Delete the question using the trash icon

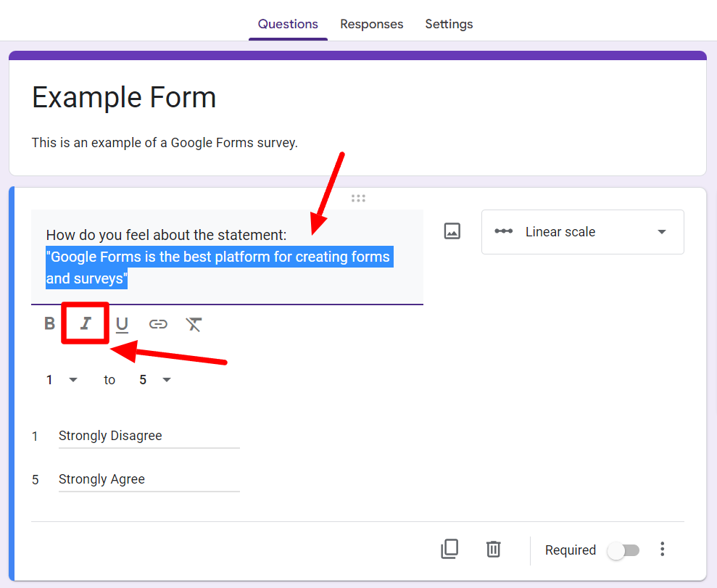493,549
